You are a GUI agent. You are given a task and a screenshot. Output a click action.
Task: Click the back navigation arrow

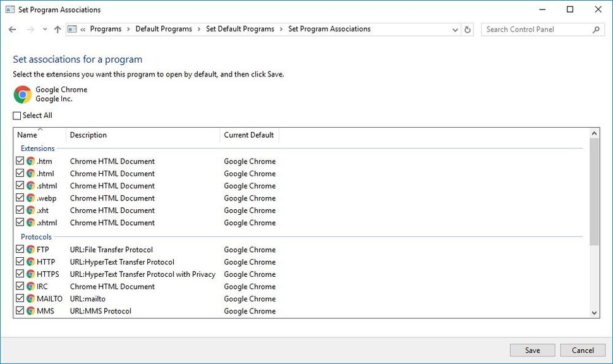[12, 29]
